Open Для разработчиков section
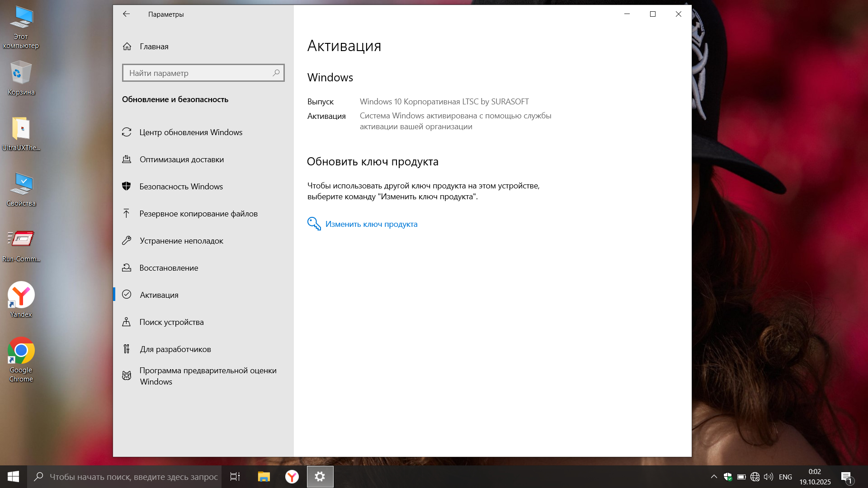Screen dimensions: 868x488 [175, 349]
